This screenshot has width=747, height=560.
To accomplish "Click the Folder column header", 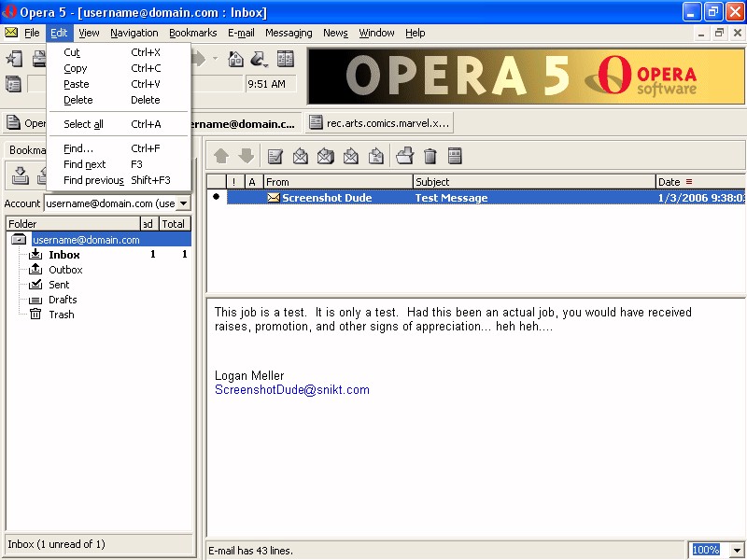I will coord(73,223).
